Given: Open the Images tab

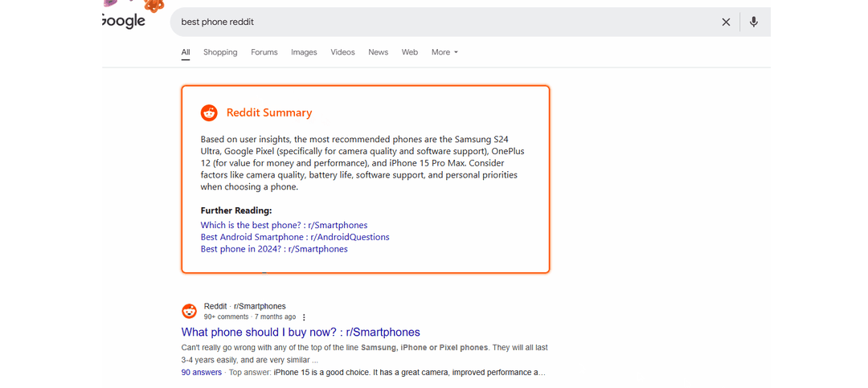Looking at the screenshot, I should pos(304,52).
